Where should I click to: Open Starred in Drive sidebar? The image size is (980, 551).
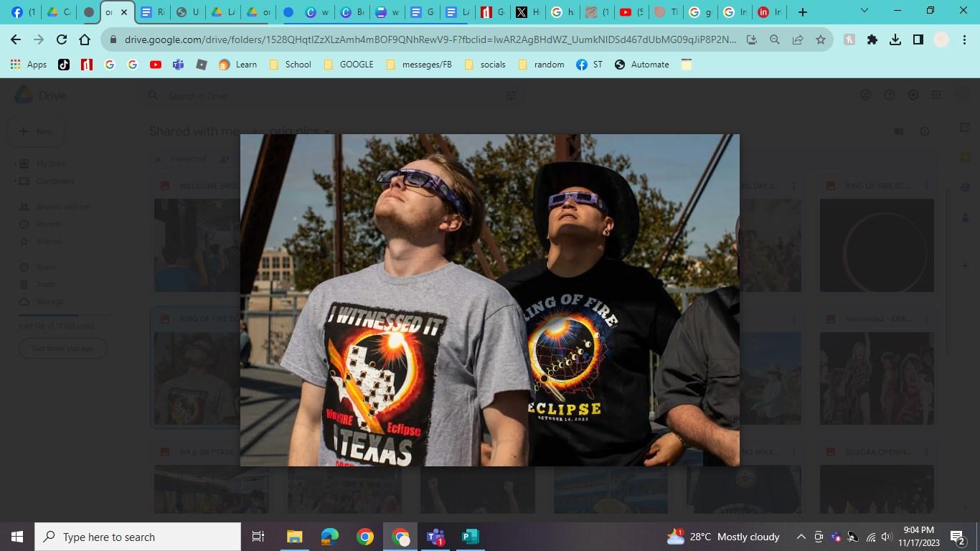coord(50,241)
